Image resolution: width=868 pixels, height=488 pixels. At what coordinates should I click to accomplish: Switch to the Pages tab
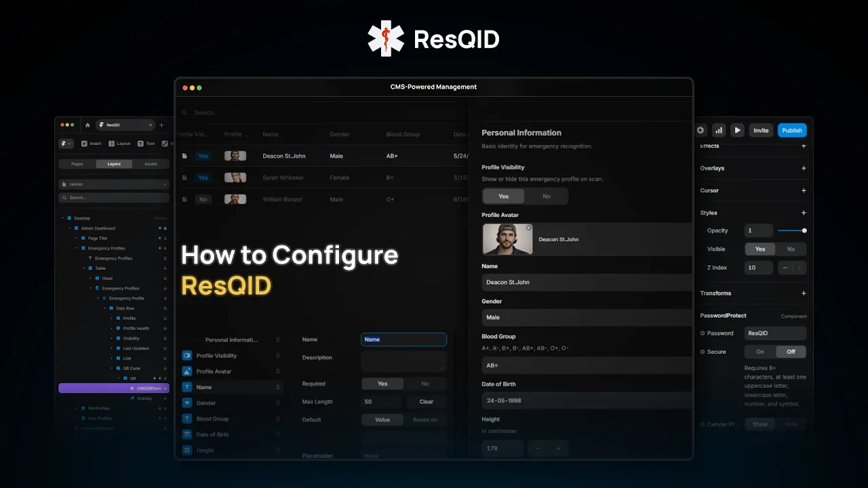point(77,164)
